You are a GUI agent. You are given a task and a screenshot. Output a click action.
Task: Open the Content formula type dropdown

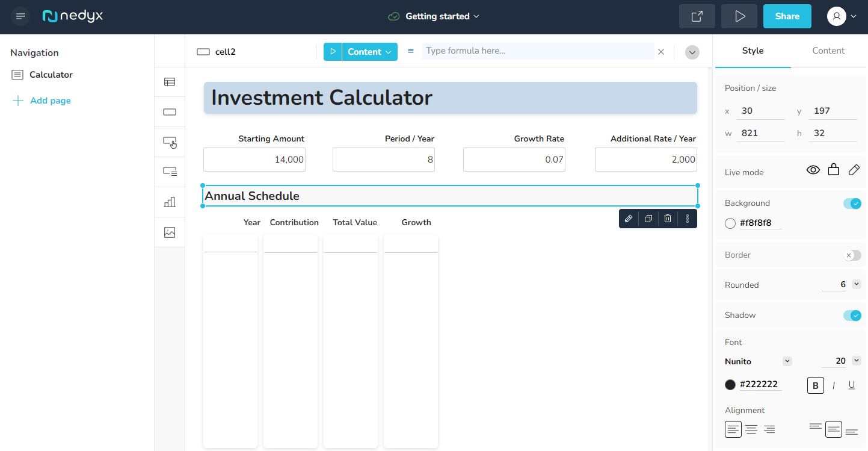pos(369,52)
